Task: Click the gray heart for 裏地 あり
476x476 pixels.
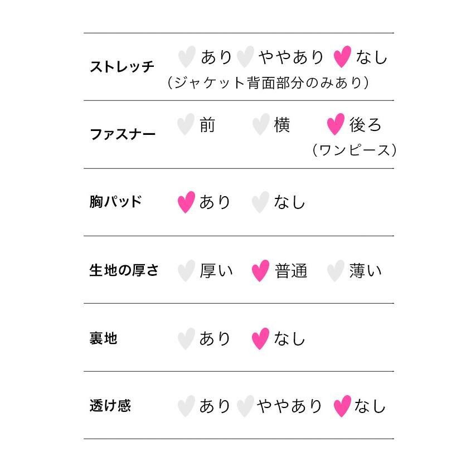Action: pos(186,339)
